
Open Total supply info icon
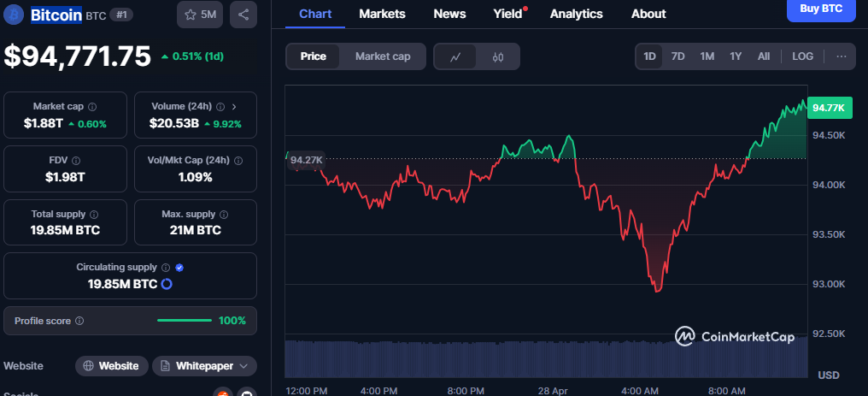94,215
